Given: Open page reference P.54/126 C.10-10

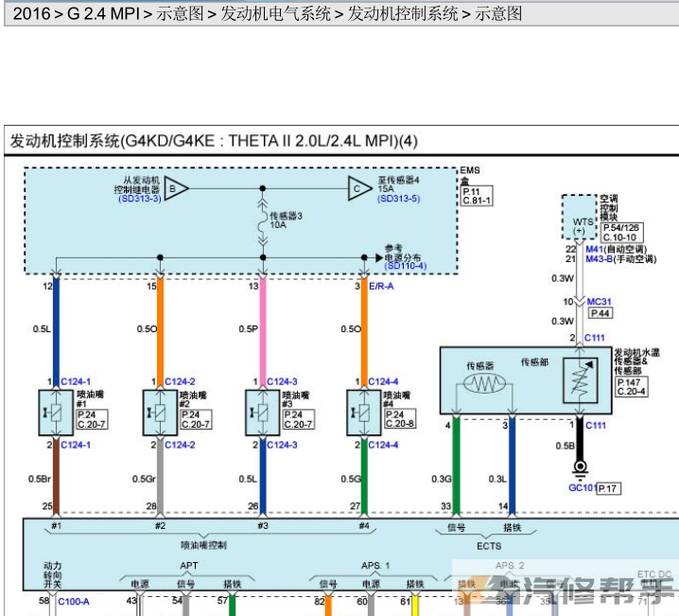Looking at the screenshot, I should click(x=621, y=233).
